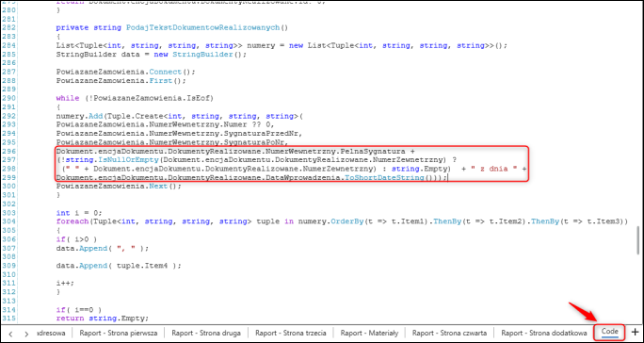Click the numery.Add(Tuple.Create line
Screen dimensions: 644x343
(180, 116)
